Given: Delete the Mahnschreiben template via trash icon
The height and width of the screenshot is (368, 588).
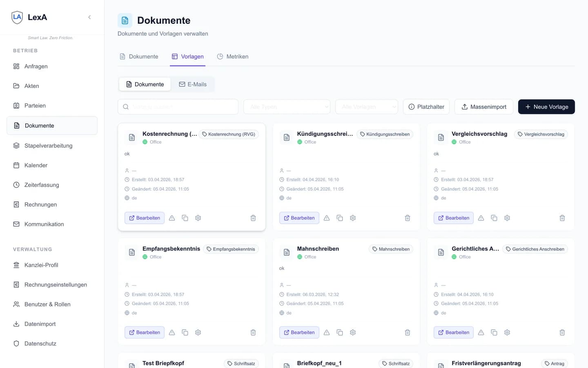Looking at the screenshot, I should [408, 332].
